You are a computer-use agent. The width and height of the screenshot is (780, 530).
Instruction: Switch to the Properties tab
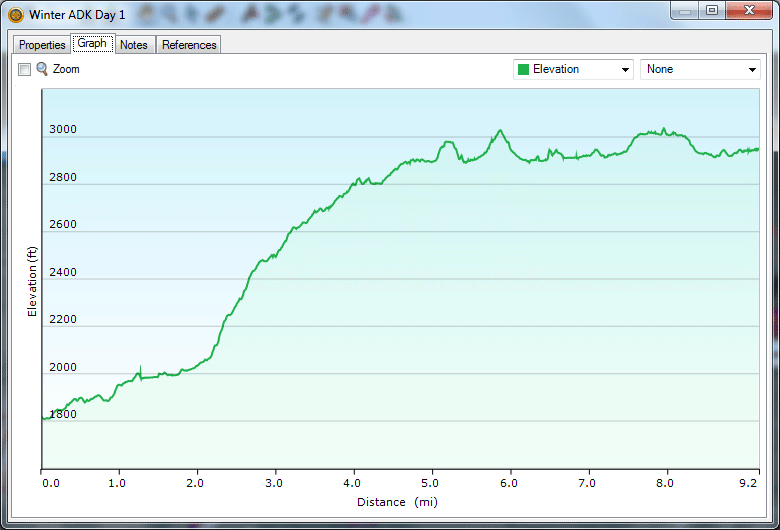tap(42, 45)
